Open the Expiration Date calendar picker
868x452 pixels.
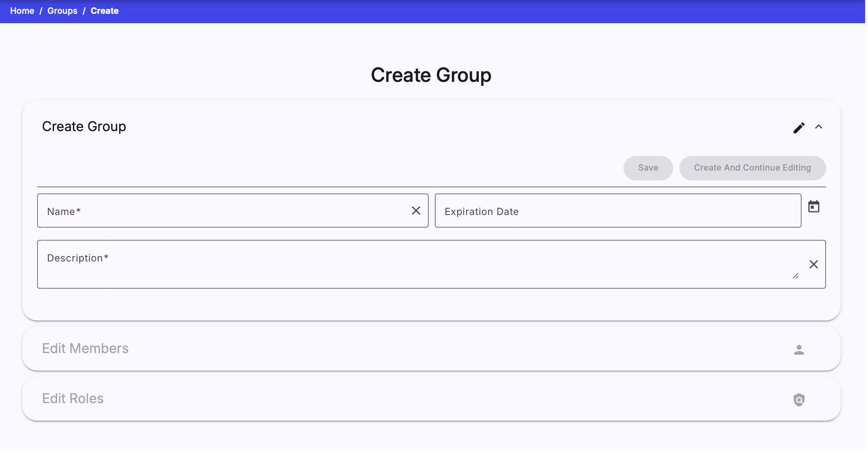(813, 206)
